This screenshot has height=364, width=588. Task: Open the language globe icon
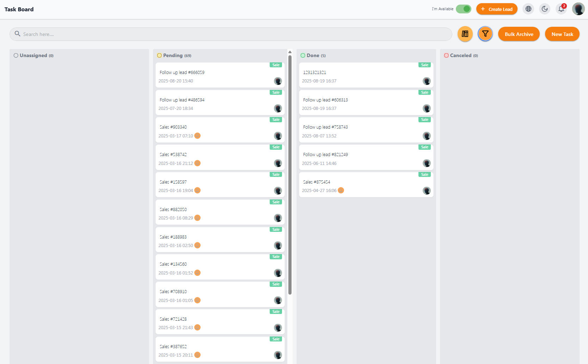click(x=528, y=9)
